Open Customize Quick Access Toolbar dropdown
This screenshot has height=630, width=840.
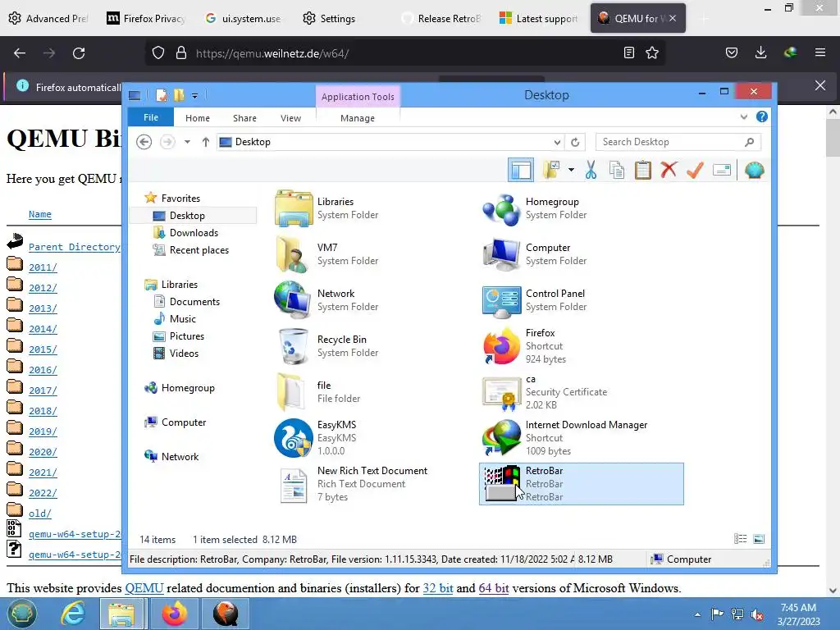pos(195,96)
